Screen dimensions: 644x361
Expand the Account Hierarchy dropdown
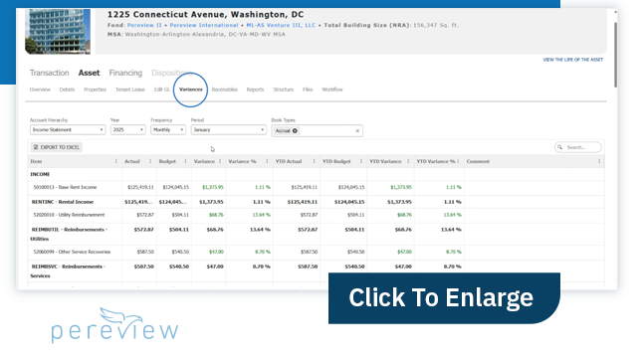pos(68,129)
